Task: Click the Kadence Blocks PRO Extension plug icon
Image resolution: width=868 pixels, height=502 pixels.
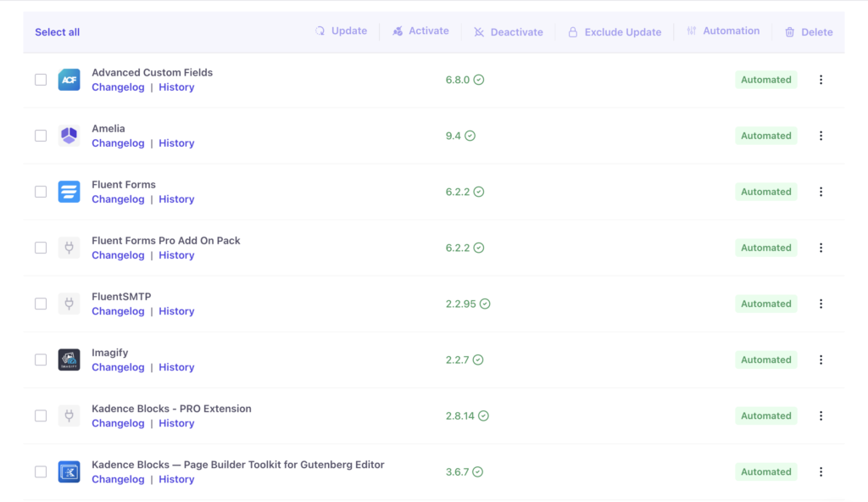Action: point(70,416)
